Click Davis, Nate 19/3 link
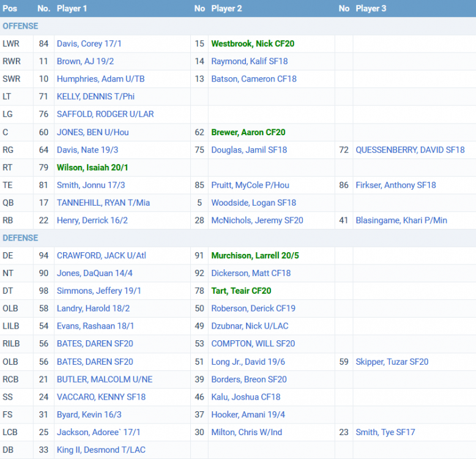The height and width of the screenshot is (459, 476). (x=87, y=150)
